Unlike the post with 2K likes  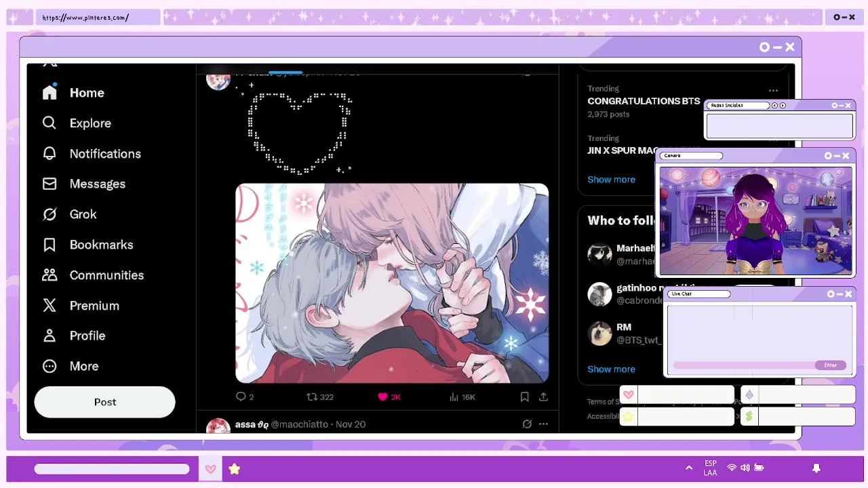(x=389, y=397)
